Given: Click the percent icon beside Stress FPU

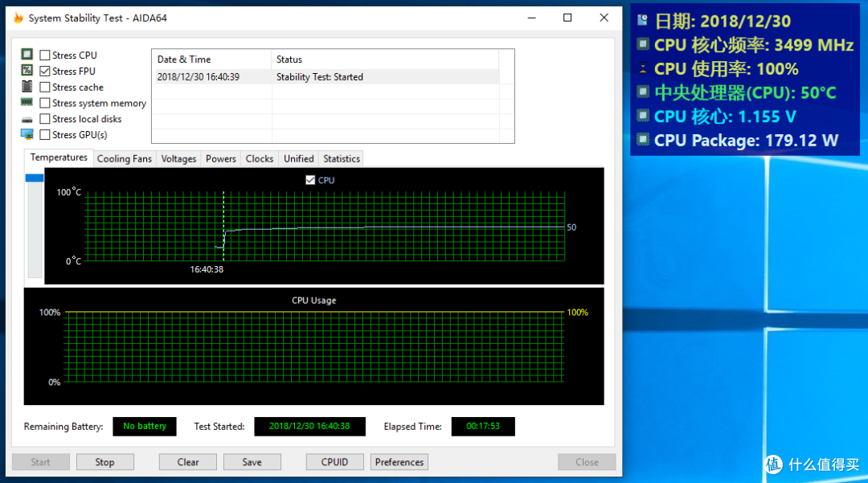Looking at the screenshot, I should coord(27,70).
